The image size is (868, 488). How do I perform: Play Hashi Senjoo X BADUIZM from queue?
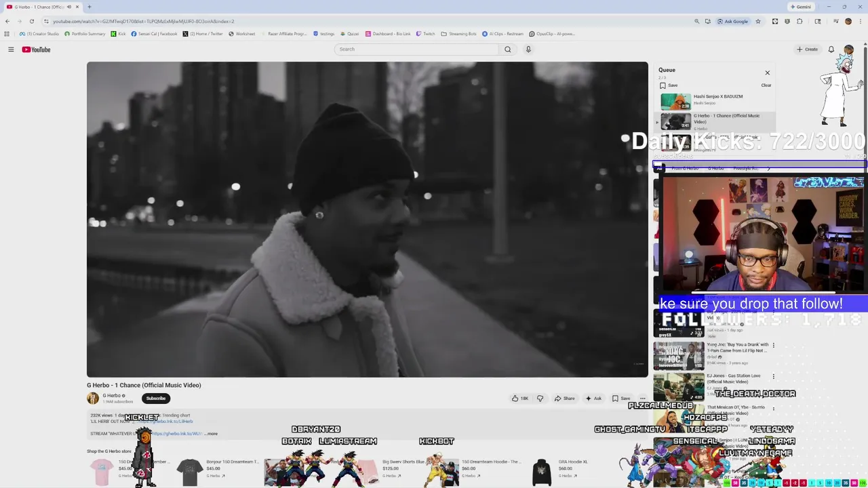point(715,101)
